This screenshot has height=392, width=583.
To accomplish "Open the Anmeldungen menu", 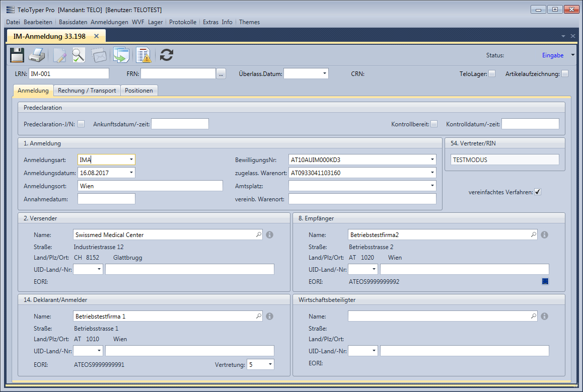I will pyautogui.click(x=109, y=22).
